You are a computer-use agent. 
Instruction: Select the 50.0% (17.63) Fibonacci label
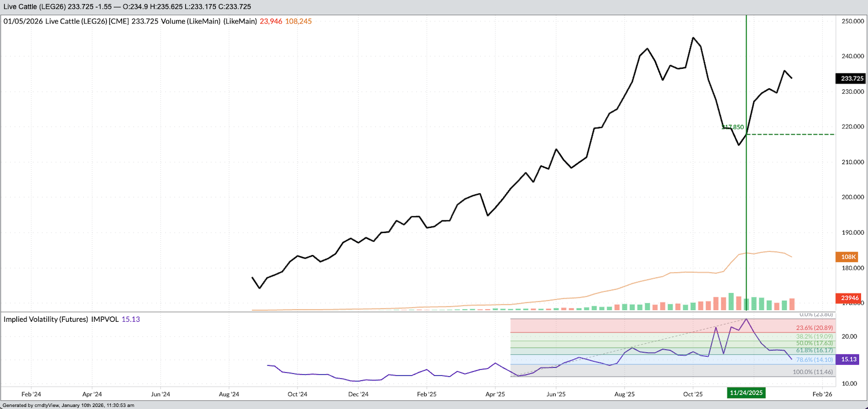click(x=814, y=343)
